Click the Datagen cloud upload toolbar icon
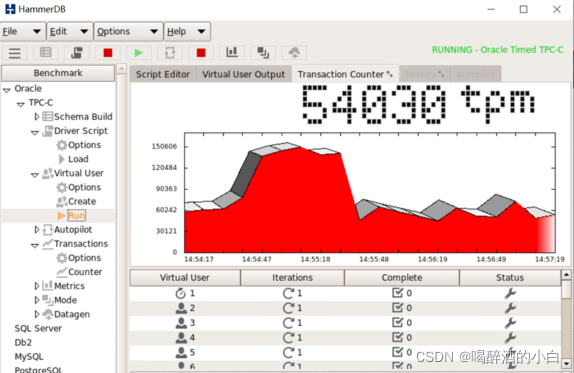Viewport: 574px width, 373px height. [x=294, y=53]
